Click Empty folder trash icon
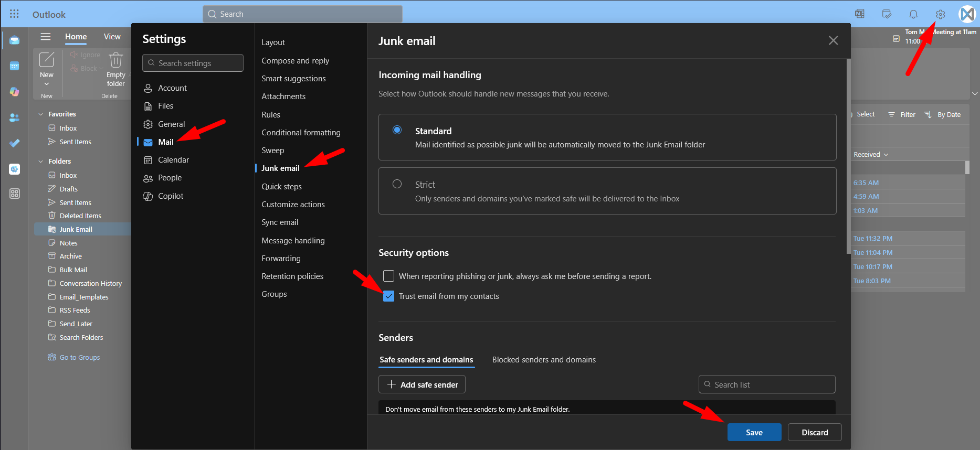This screenshot has width=980, height=450. click(116, 60)
